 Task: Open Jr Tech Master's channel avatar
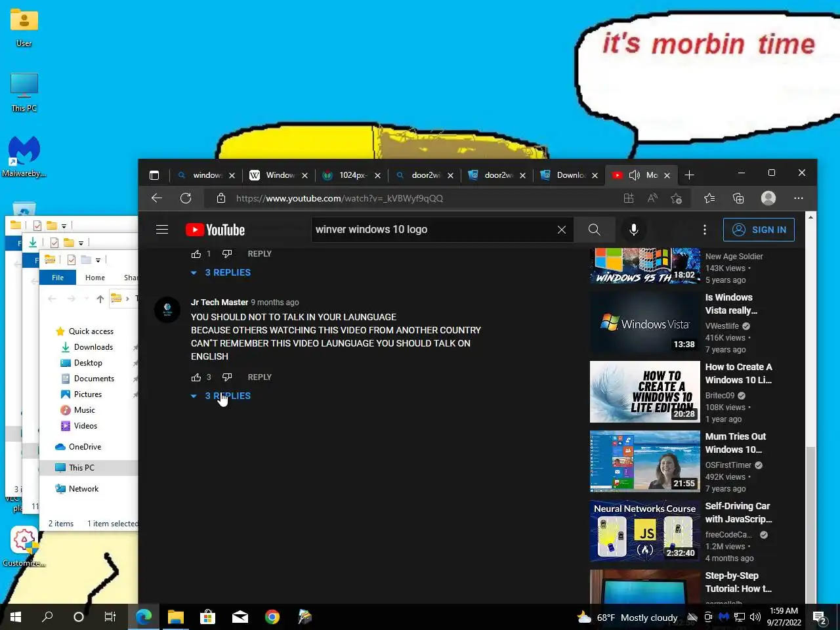(167, 310)
